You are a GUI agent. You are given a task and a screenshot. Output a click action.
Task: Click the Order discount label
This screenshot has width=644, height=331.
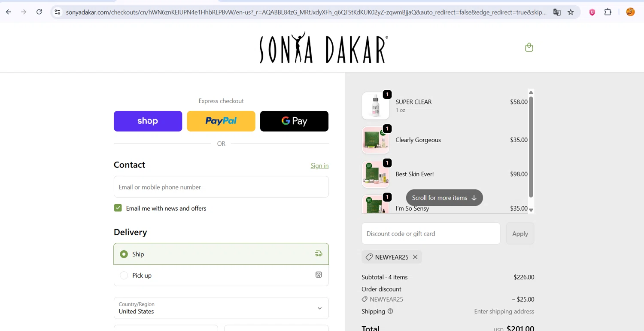click(x=381, y=289)
